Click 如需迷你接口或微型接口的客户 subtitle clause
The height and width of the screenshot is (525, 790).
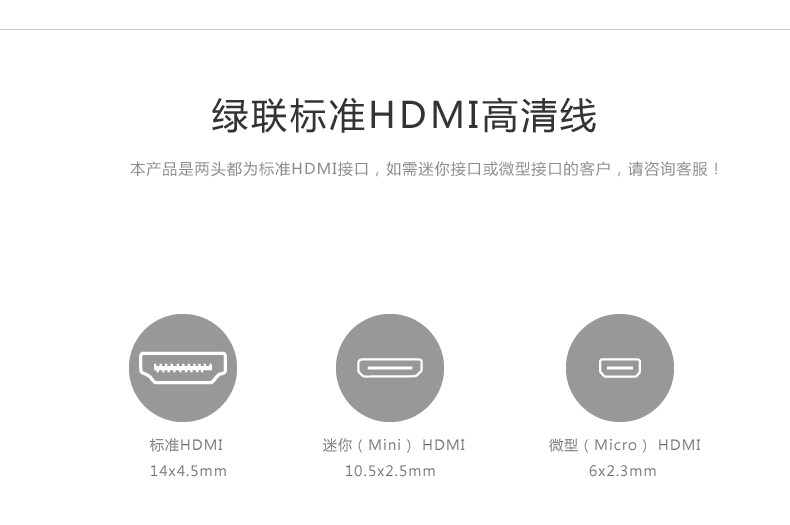coord(498,169)
